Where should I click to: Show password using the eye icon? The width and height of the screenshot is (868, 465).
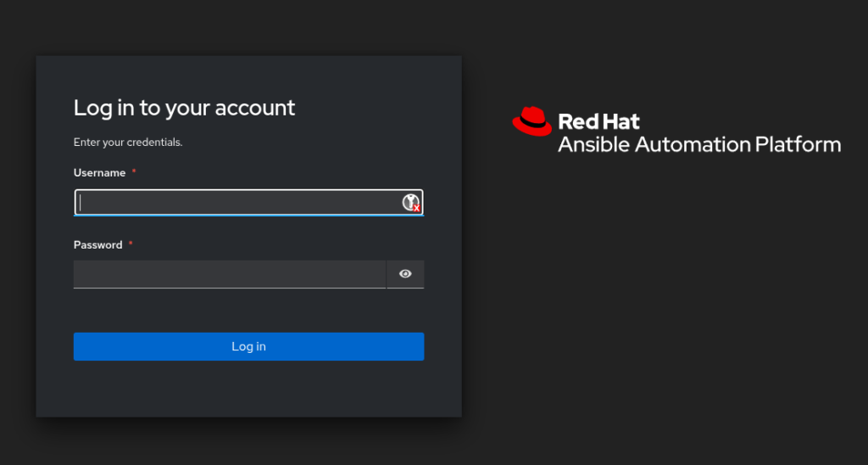tap(405, 274)
